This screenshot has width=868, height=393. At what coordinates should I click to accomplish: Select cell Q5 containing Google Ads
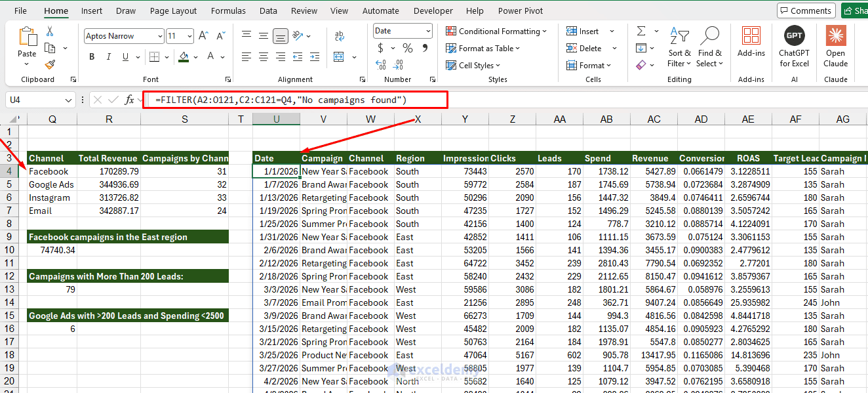52,184
